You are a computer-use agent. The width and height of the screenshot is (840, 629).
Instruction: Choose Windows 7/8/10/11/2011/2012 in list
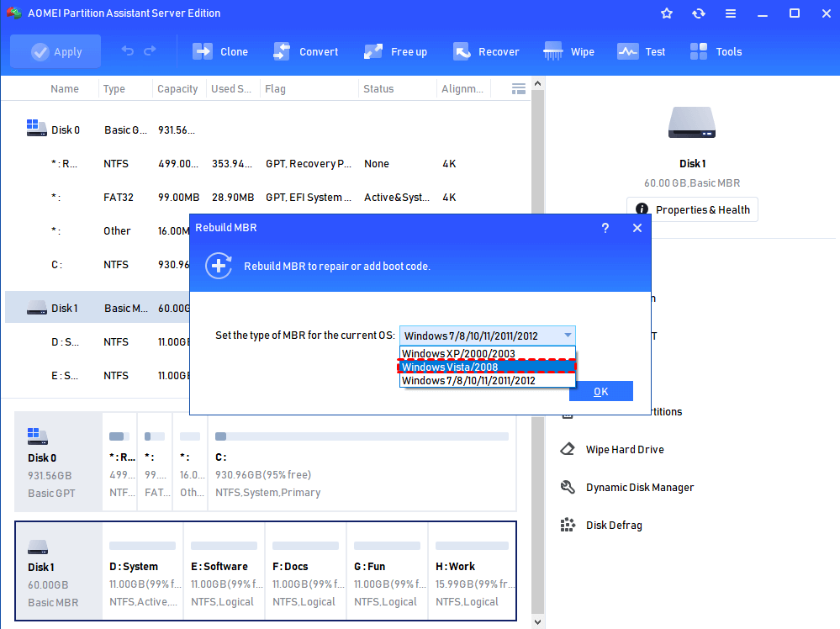tap(488, 380)
